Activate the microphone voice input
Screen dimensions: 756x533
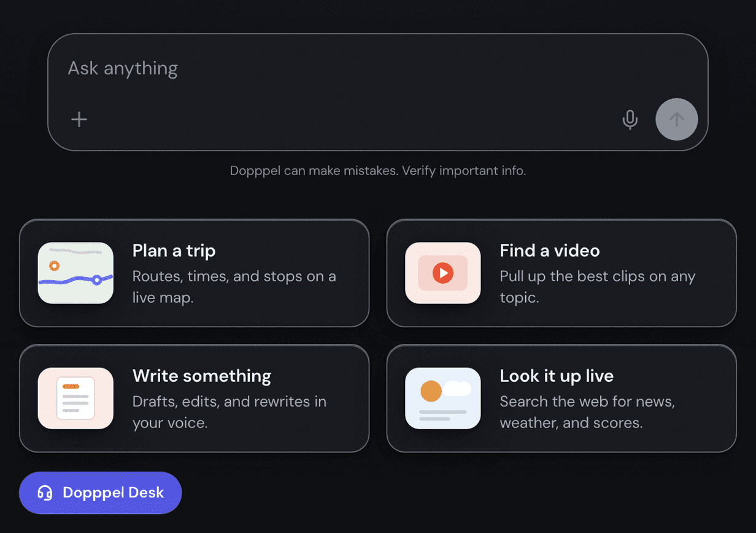click(630, 119)
